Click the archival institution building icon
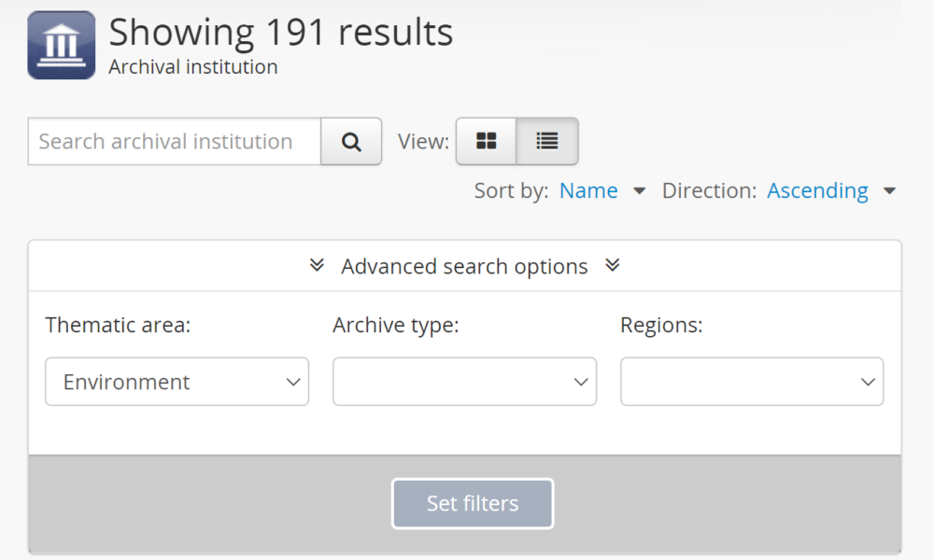The image size is (934, 560). (x=62, y=45)
